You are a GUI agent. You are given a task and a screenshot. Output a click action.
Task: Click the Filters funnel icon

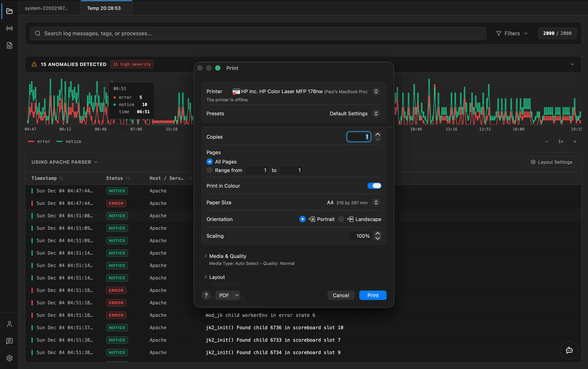(499, 33)
